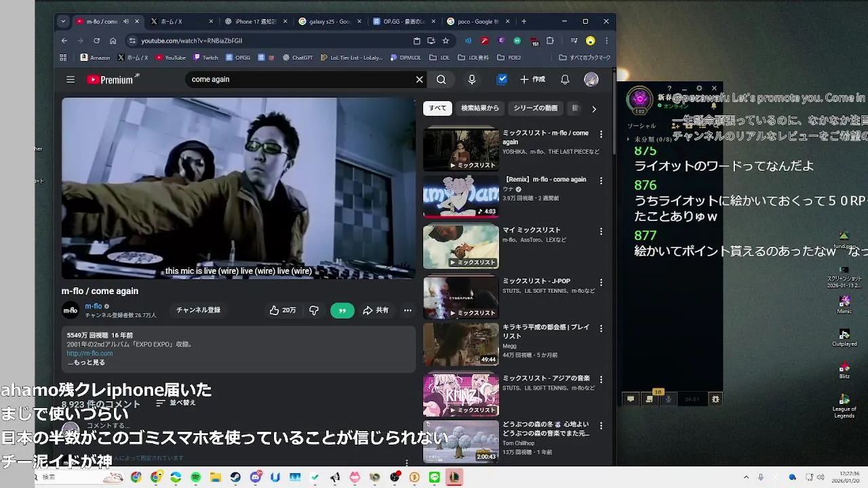The height and width of the screenshot is (488, 868).
Task: Select the シリーズの動画 filter chip
Action: [x=536, y=108]
